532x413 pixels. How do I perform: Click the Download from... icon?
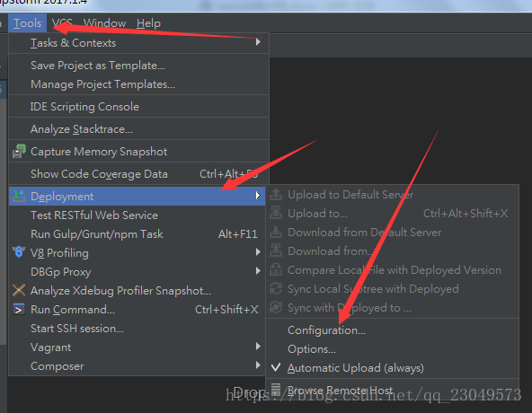(276, 250)
